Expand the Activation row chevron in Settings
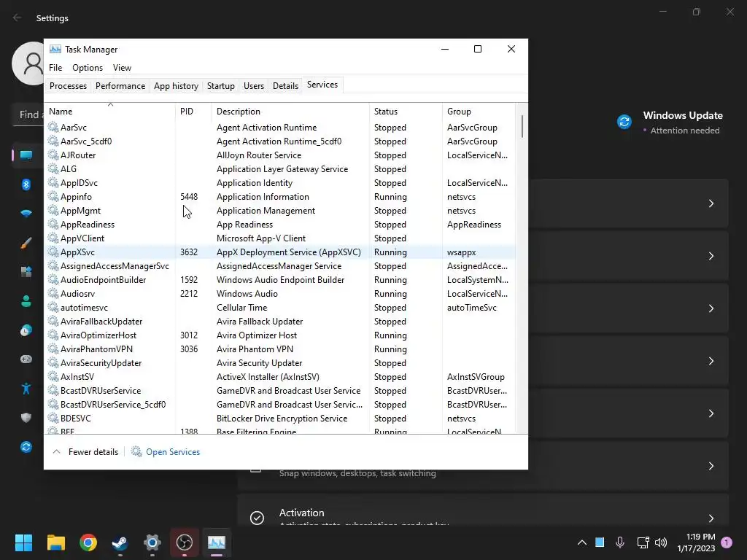This screenshot has height=560, width=747. [x=711, y=518]
